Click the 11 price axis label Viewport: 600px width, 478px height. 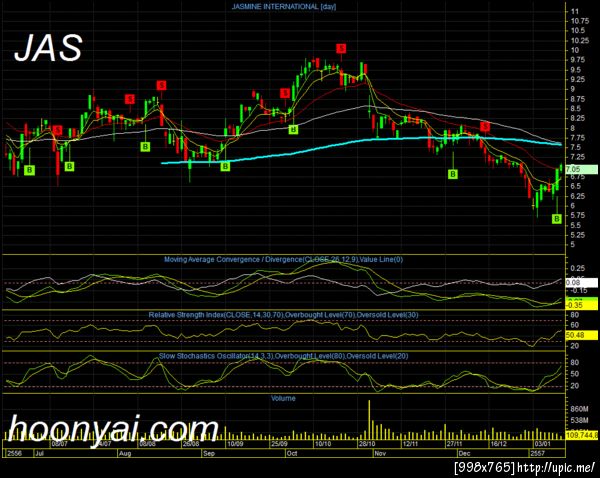575,12
